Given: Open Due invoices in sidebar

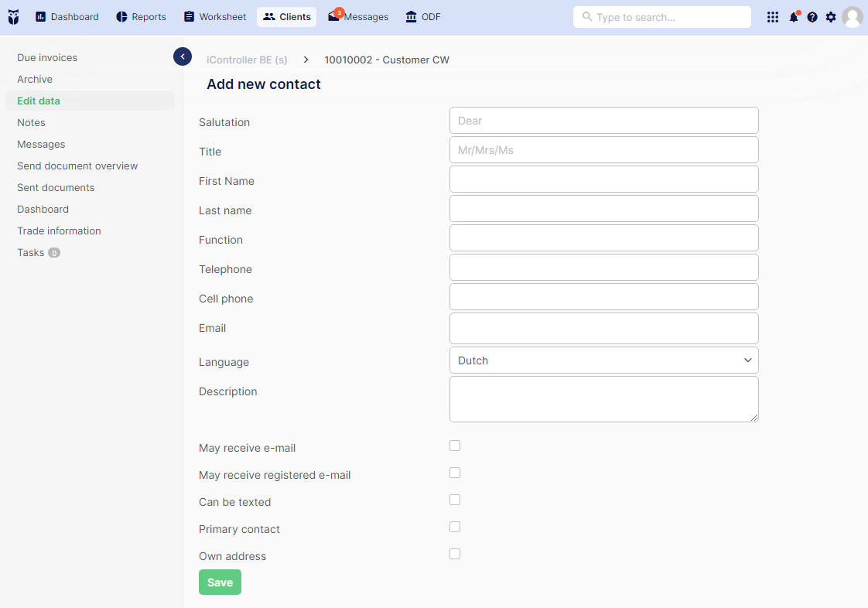Looking at the screenshot, I should click(x=47, y=57).
